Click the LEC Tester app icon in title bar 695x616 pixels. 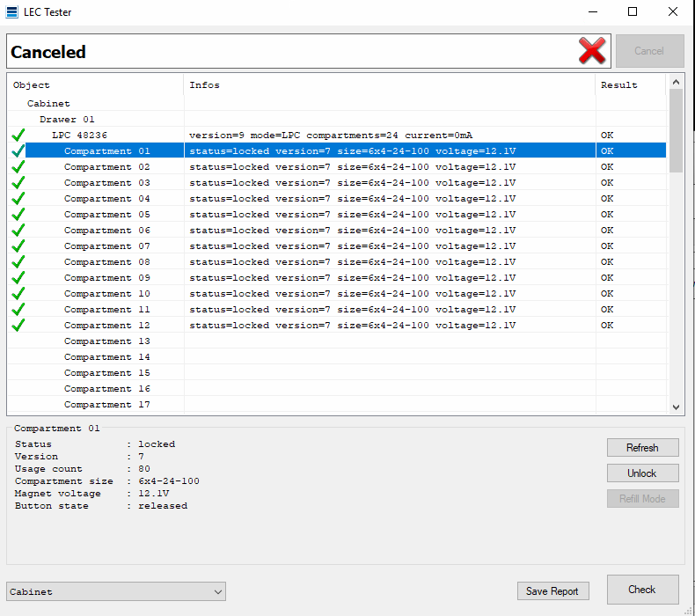pos(12,12)
